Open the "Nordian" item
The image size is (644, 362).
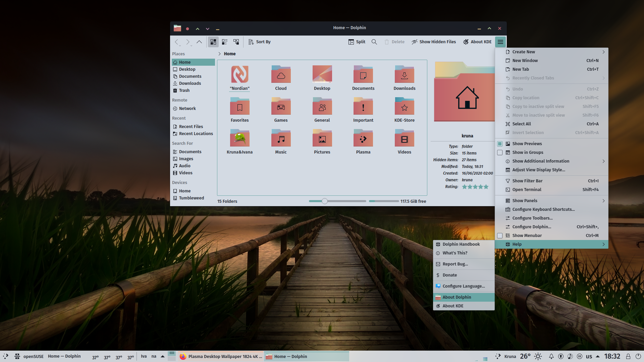[x=239, y=78]
